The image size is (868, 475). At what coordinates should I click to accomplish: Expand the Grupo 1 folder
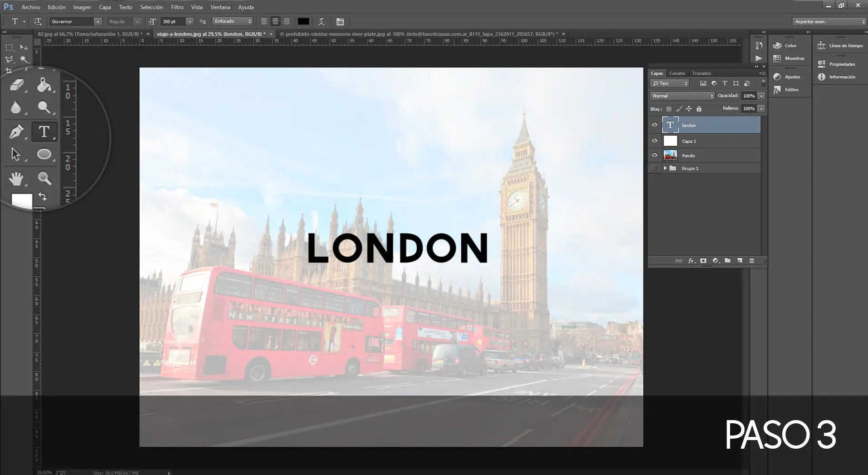665,168
